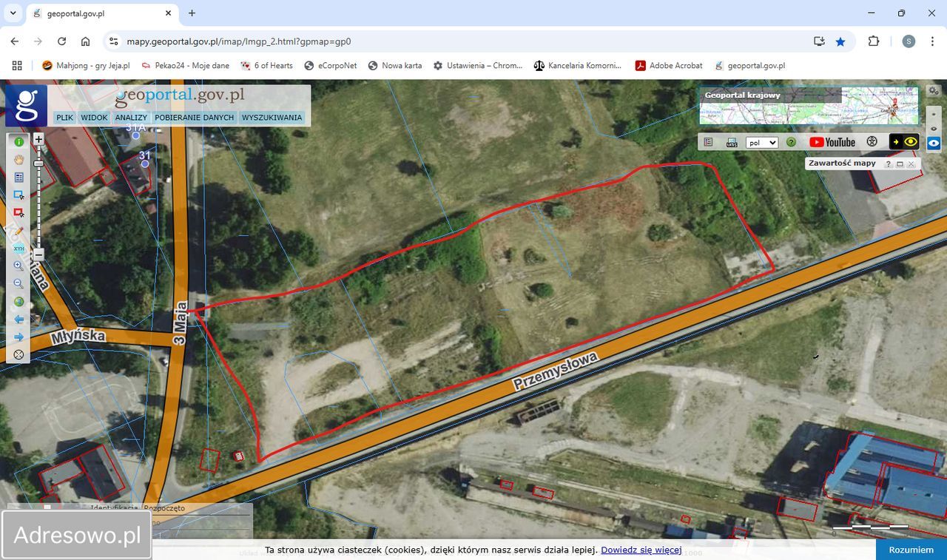
Task: Close the Zawartość mapy panel
Action: (x=911, y=164)
